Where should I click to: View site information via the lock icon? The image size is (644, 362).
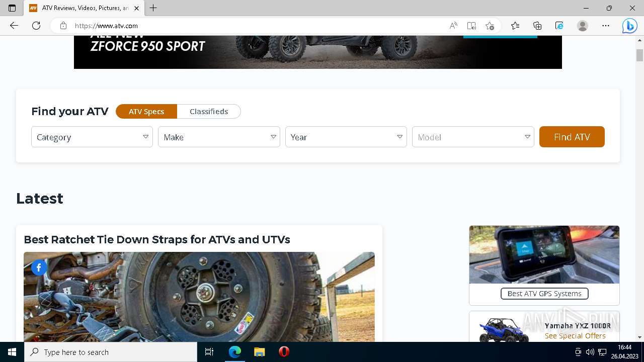(63, 26)
